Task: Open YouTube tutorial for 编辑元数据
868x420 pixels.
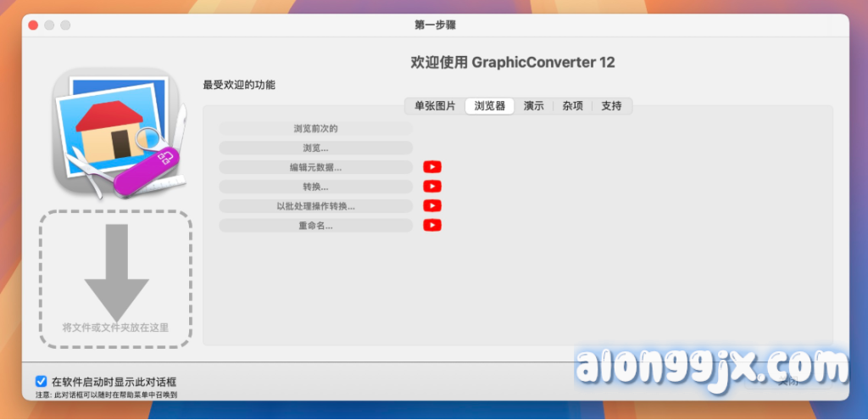Action: [432, 167]
